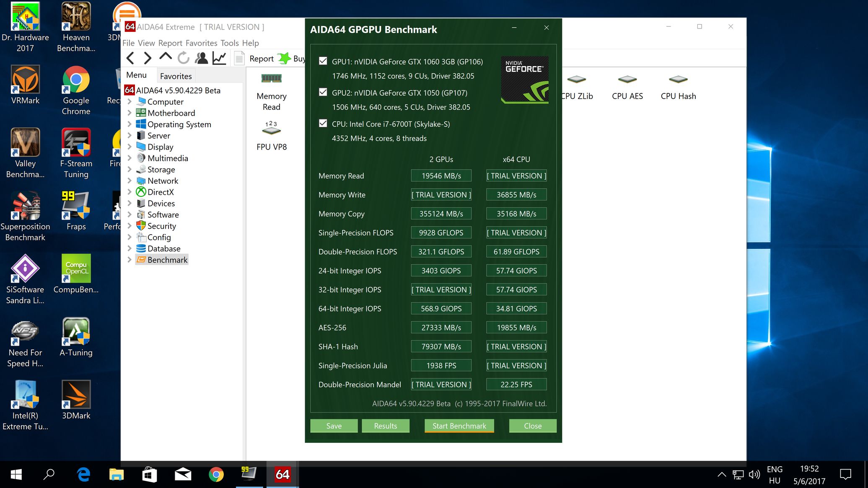
Task: Open F-Stream Tuning desktop icon
Action: tap(76, 153)
